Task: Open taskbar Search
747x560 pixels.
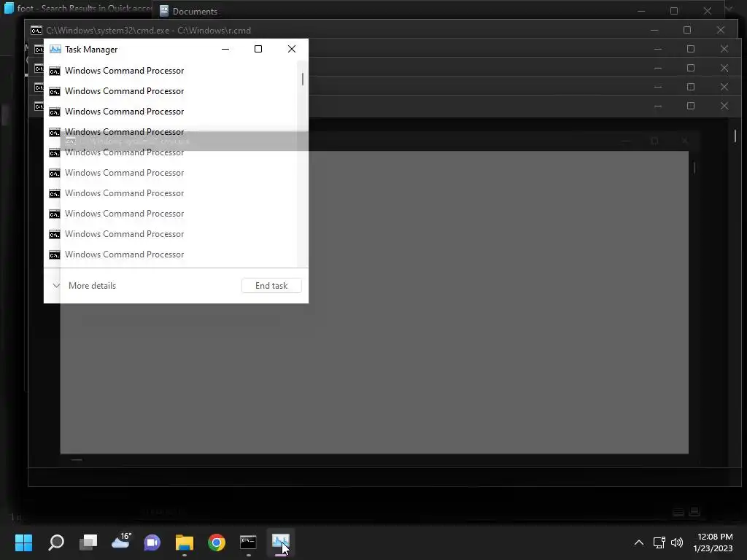Action: click(56, 542)
